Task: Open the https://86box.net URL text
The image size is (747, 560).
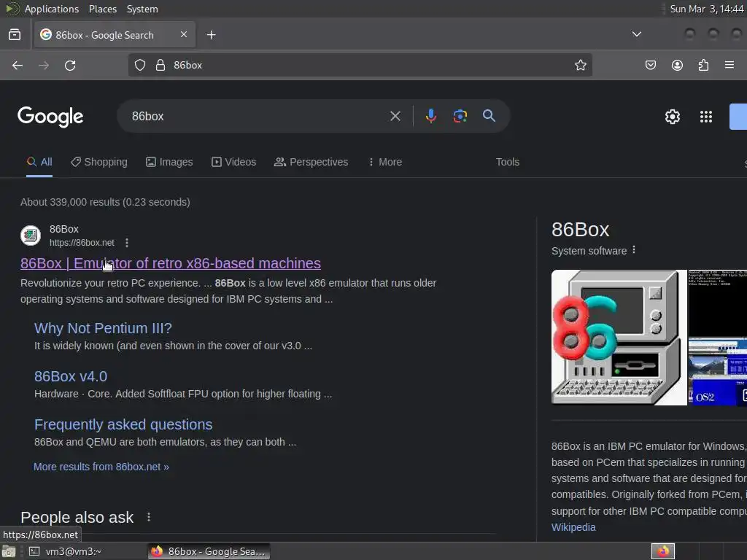Action: (x=82, y=243)
